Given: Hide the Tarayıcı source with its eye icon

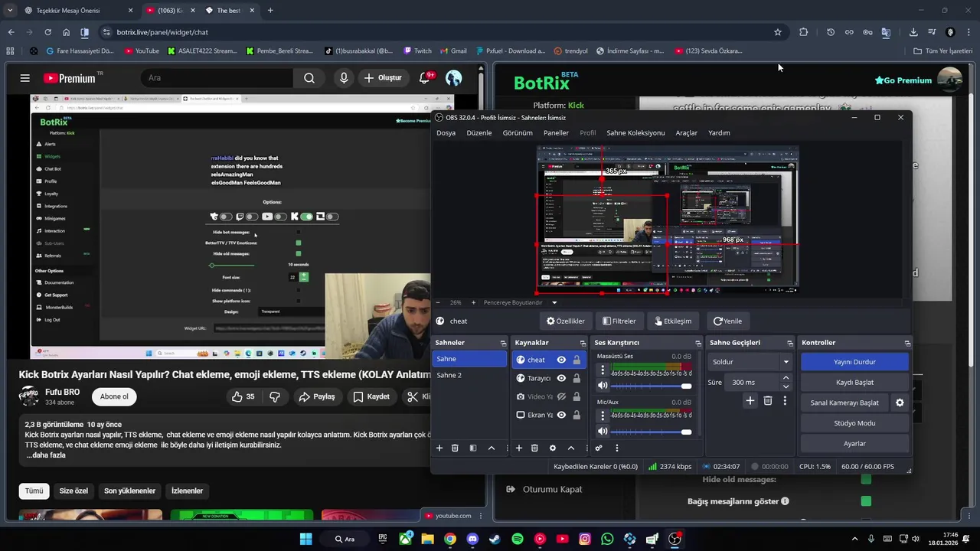Looking at the screenshot, I should pyautogui.click(x=561, y=378).
